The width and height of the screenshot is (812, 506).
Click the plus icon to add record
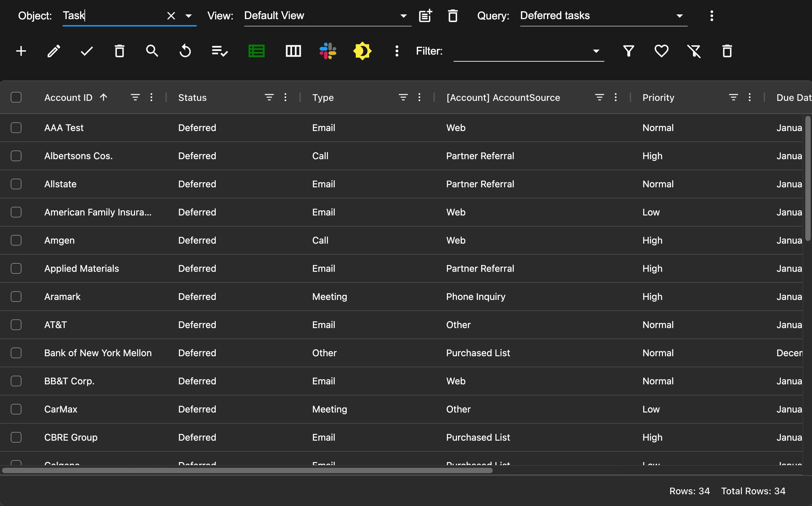point(21,51)
